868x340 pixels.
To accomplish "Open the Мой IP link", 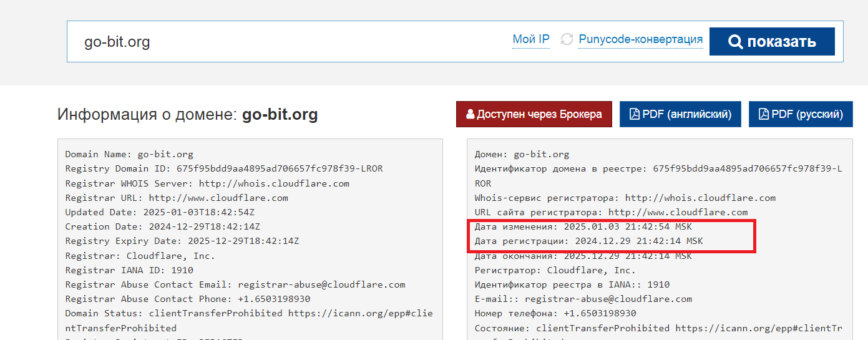I will [x=531, y=39].
